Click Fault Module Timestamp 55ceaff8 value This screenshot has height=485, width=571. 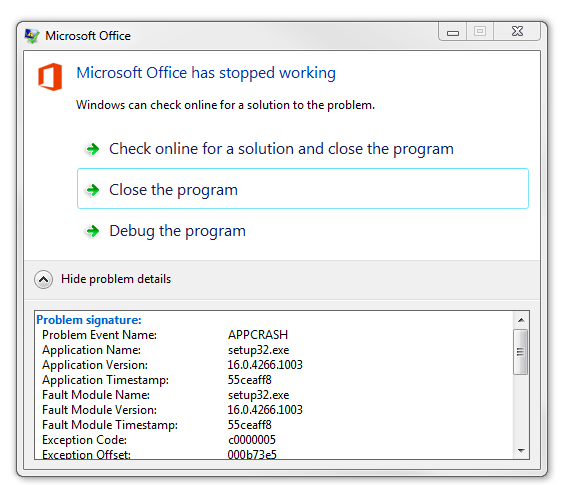pos(249,425)
